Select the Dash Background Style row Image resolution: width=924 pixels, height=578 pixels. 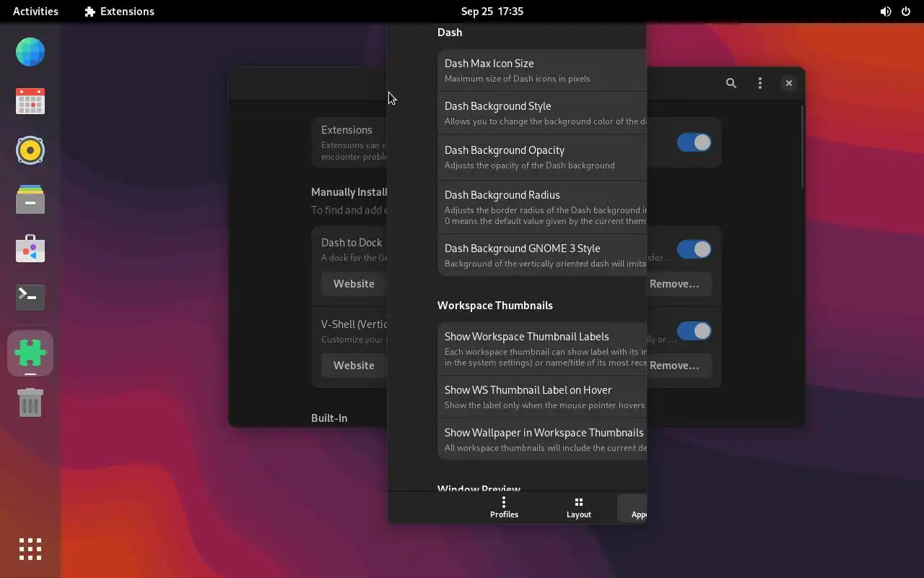(542, 113)
